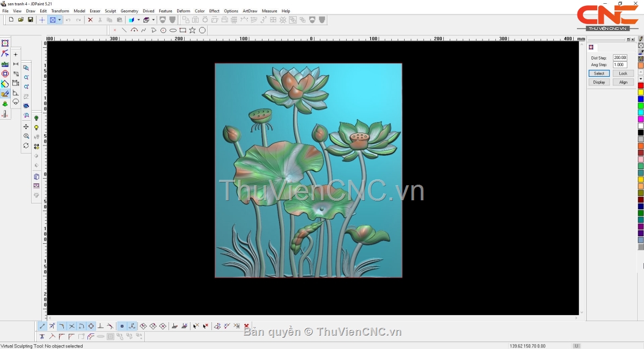Click the red X delete icon
This screenshot has height=349, width=644.
click(x=90, y=20)
